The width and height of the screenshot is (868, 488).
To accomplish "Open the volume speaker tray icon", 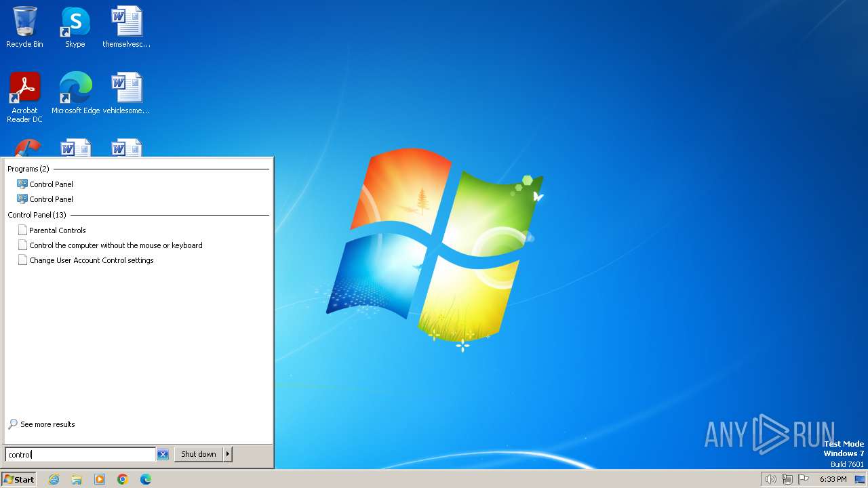I will [770, 479].
